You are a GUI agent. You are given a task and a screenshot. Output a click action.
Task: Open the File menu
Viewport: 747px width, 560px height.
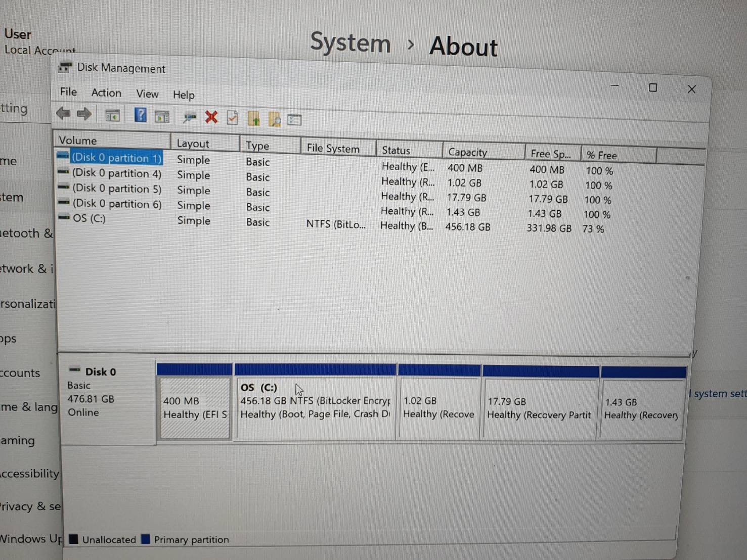(x=68, y=92)
